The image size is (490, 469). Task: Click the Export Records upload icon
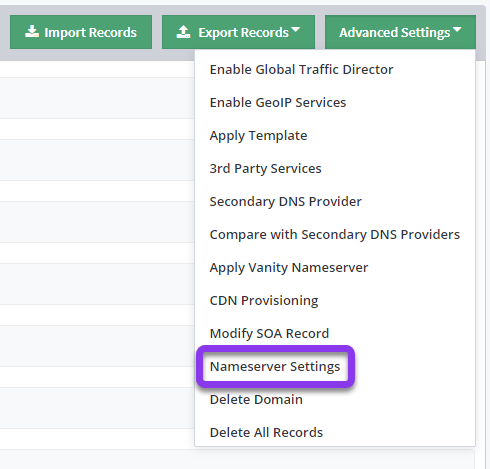pyautogui.click(x=183, y=32)
